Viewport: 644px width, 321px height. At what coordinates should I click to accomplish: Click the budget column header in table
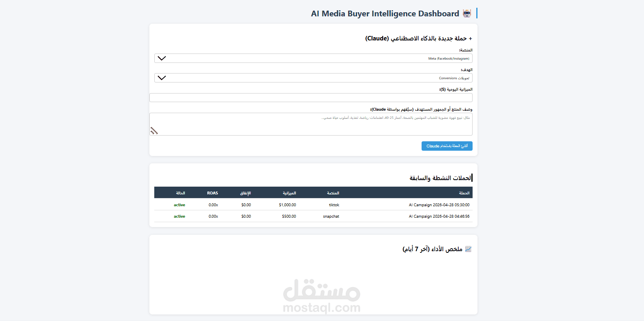[289, 193]
